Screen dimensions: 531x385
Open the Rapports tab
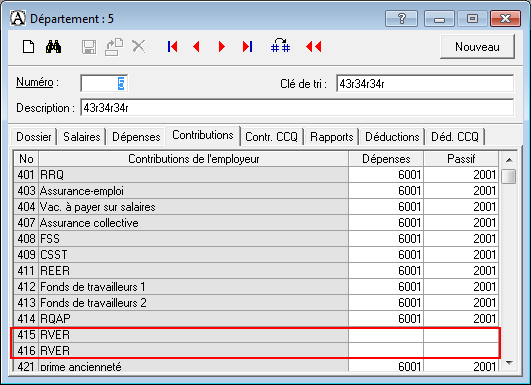click(x=332, y=137)
